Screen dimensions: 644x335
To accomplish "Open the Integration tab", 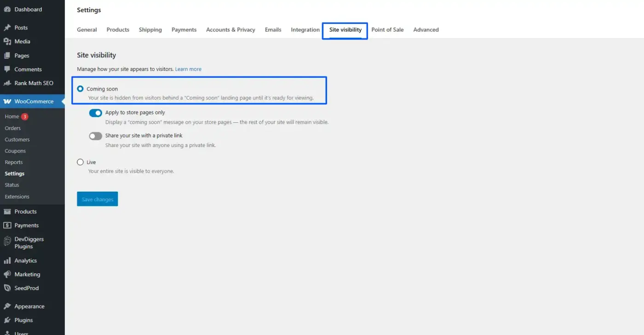I will pyautogui.click(x=305, y=30).
